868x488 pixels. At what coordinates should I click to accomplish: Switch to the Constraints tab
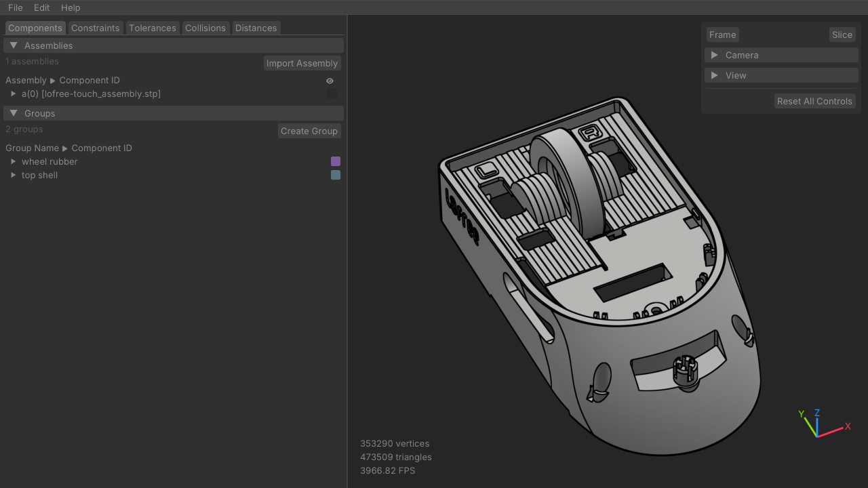pos(95,28)
